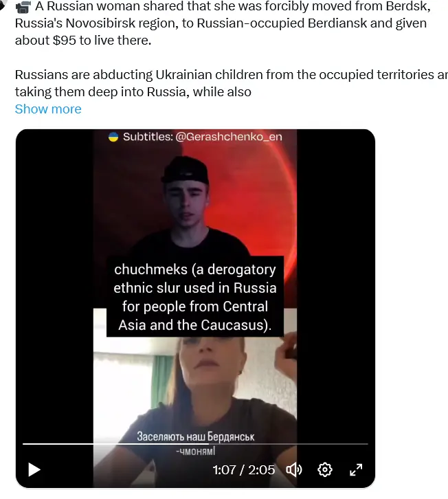This screenshot has width=448, height=499.
Task: Open the video settings gear
Action: 325,469
